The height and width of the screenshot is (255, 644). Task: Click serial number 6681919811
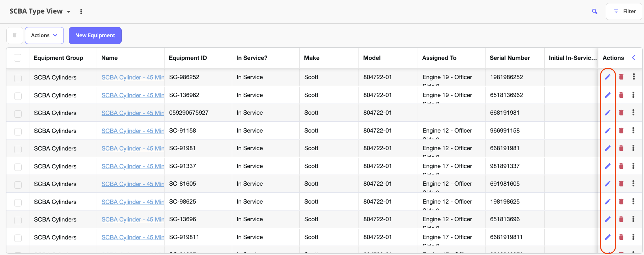click(506, 237)
